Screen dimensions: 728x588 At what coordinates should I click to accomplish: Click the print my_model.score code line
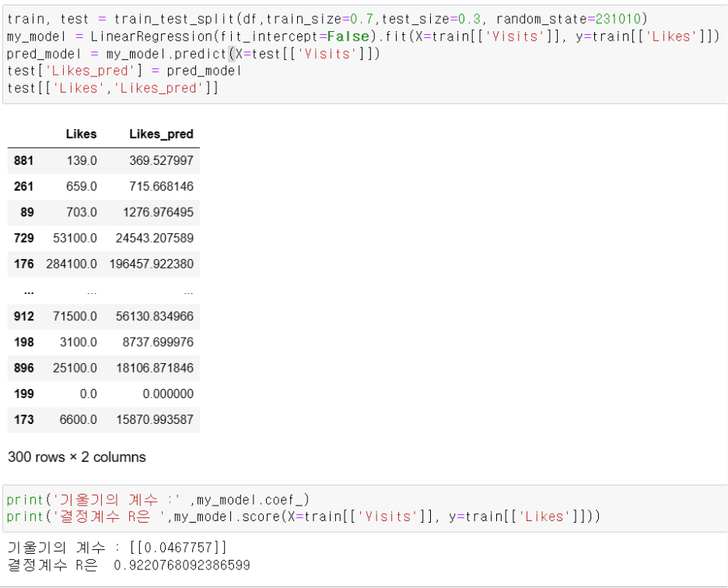tap(303, 517)
